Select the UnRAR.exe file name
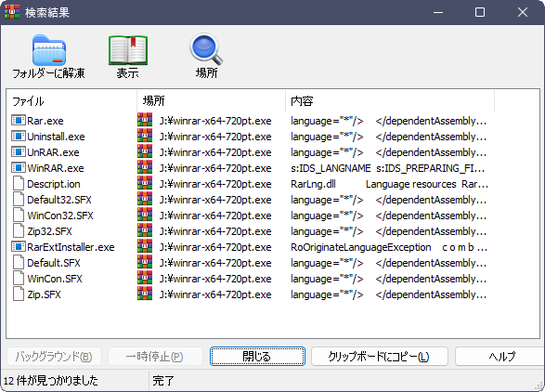The width and height of the screenshot is (545, 392). [53, 152]
